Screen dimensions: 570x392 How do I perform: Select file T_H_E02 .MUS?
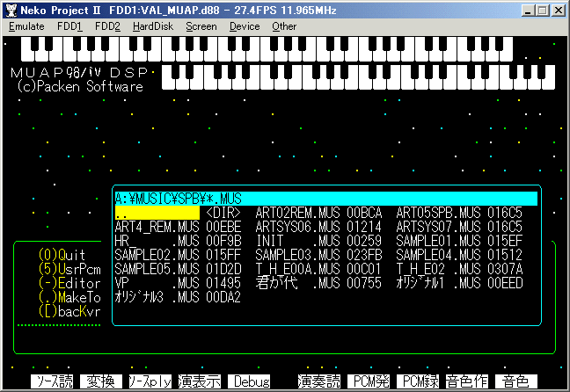tap(438, 269)
